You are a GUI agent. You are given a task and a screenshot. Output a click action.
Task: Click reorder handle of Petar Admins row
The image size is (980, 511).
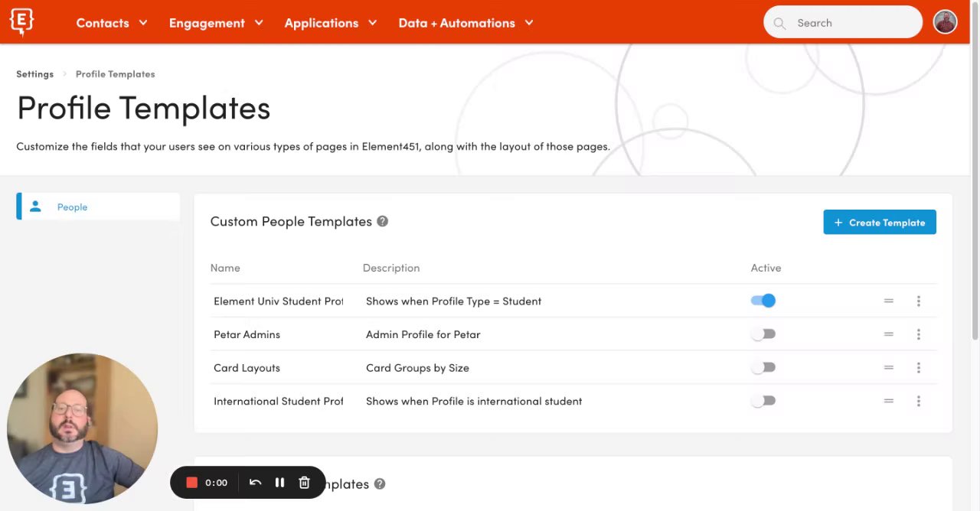tap(889, 334)
